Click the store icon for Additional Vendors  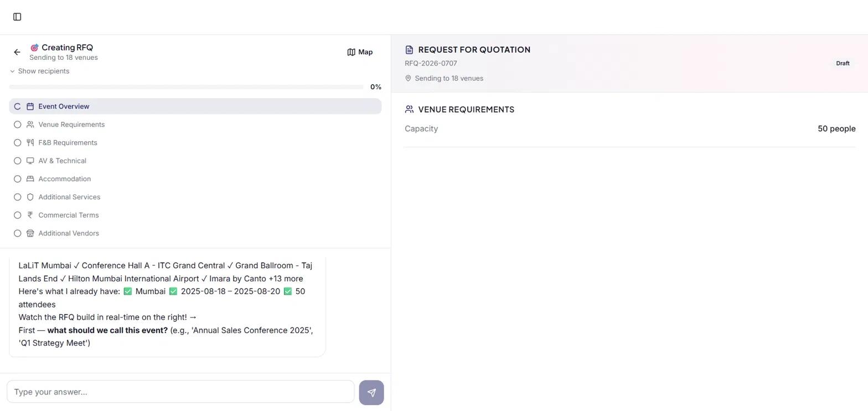pos(30,233)
